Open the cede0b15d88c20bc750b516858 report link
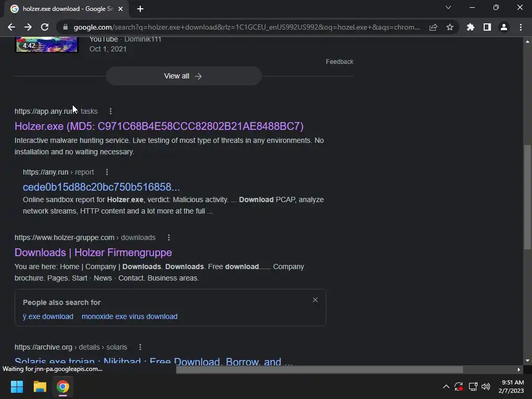Image resolution: width=532 pixels, height=399 pixels. coord(101,187)
